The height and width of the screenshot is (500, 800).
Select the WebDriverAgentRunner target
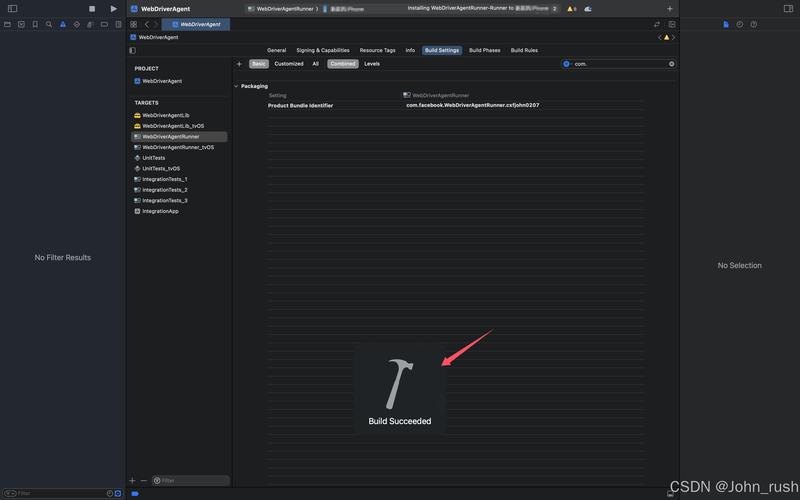pos(179,137)
